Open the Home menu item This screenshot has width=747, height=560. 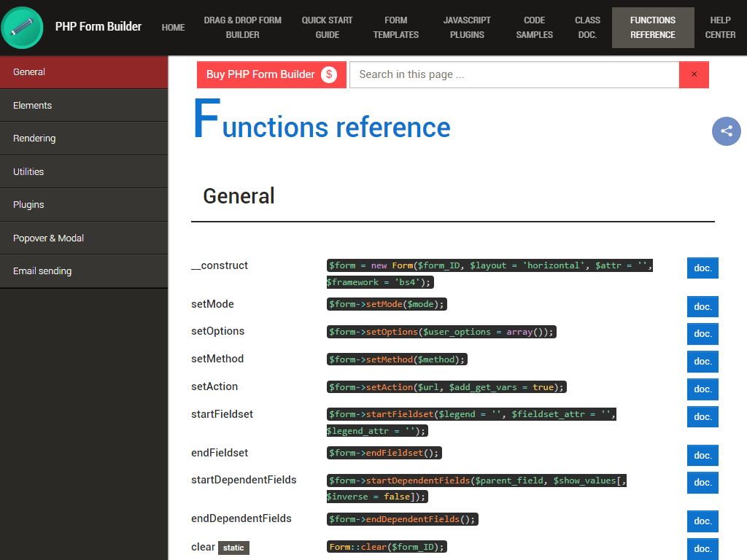pos(173,28)
